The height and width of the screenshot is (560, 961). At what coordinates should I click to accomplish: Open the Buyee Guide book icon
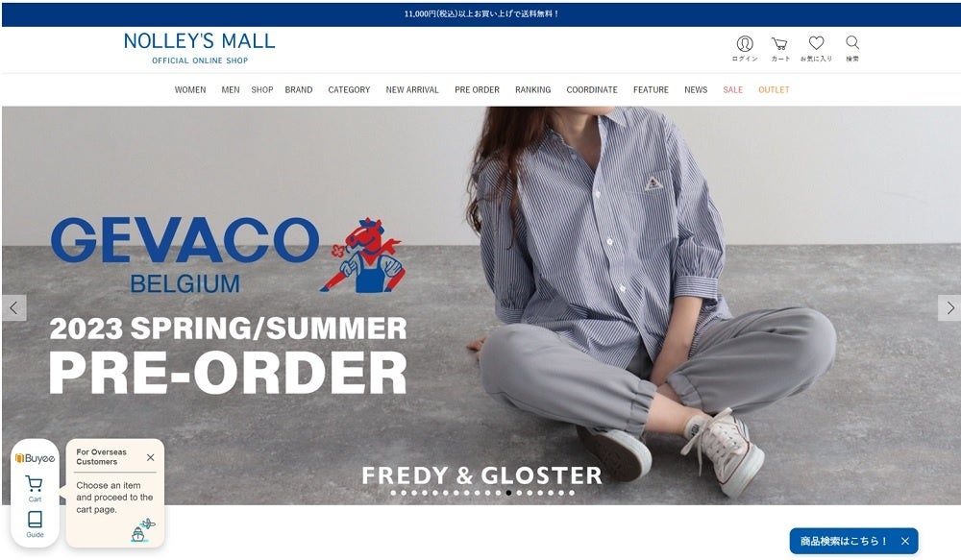[35, 524]
